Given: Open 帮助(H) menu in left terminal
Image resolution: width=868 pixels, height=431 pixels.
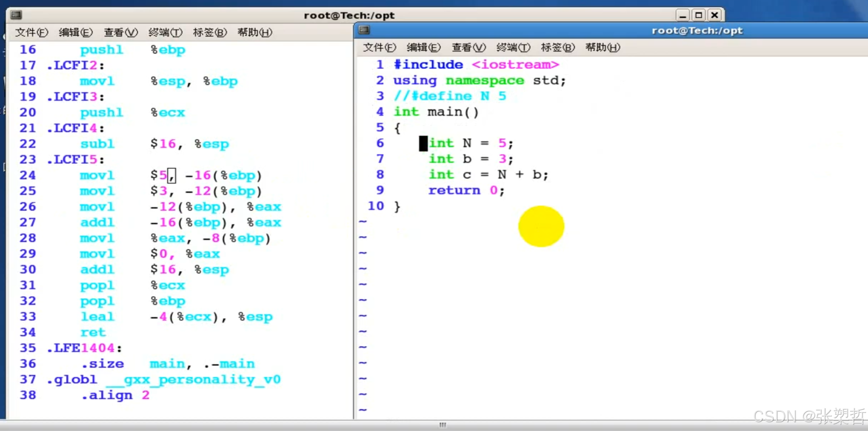Looking at the screenshot, I should (255, 33).
